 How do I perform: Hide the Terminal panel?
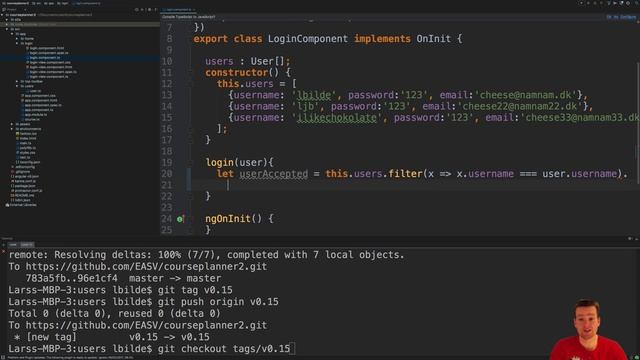coord(636,238)
